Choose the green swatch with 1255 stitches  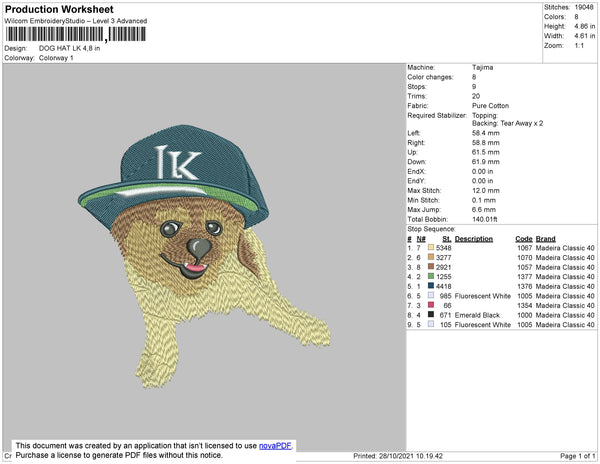430,277
